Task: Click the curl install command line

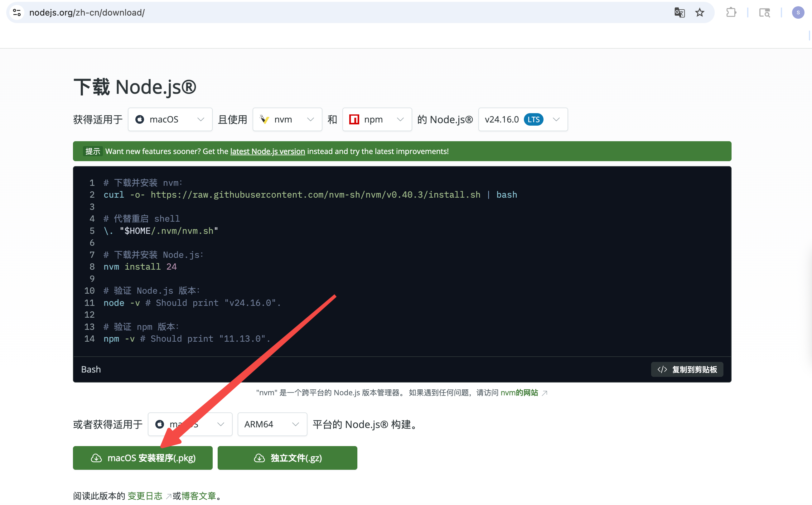Action: click(310, 195)
